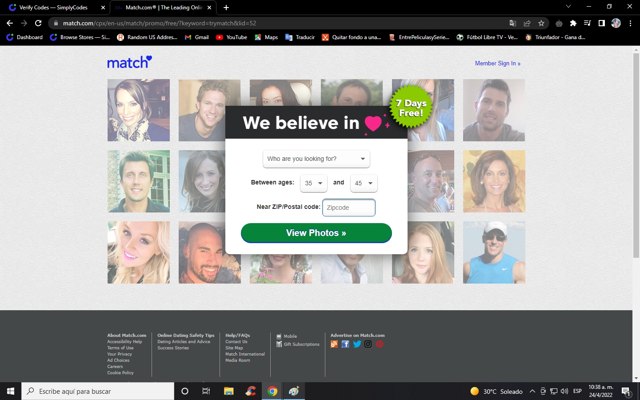Open a new browser tab
The width and height of the screenshot is (640, 400).
point(226,7)
